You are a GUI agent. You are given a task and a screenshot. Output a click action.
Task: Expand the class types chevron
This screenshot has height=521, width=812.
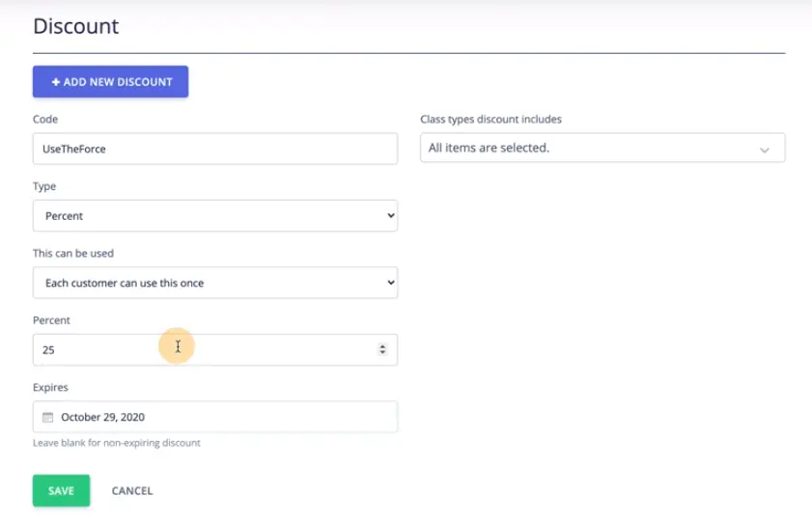765,150
